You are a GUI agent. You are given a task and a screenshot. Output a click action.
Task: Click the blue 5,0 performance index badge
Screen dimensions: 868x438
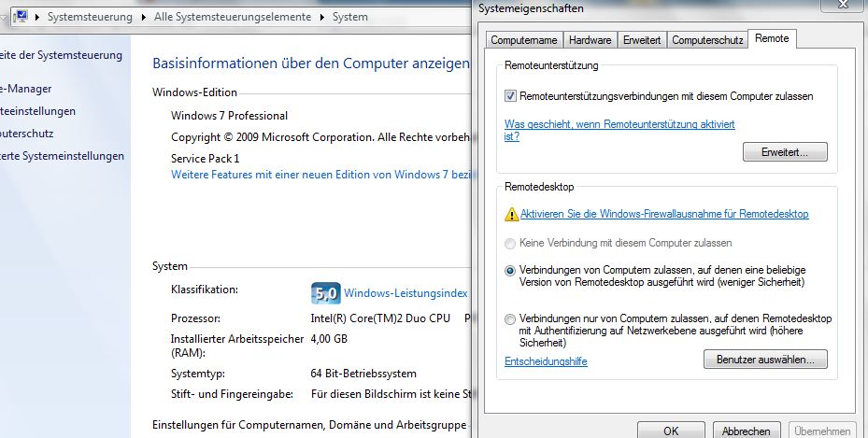click(325, 293)
